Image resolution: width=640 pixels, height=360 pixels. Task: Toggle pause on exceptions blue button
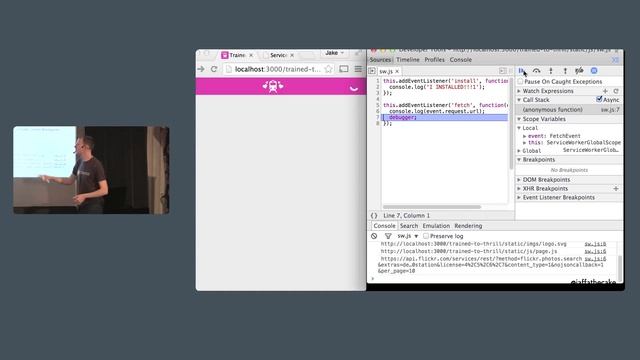[594, 71]
